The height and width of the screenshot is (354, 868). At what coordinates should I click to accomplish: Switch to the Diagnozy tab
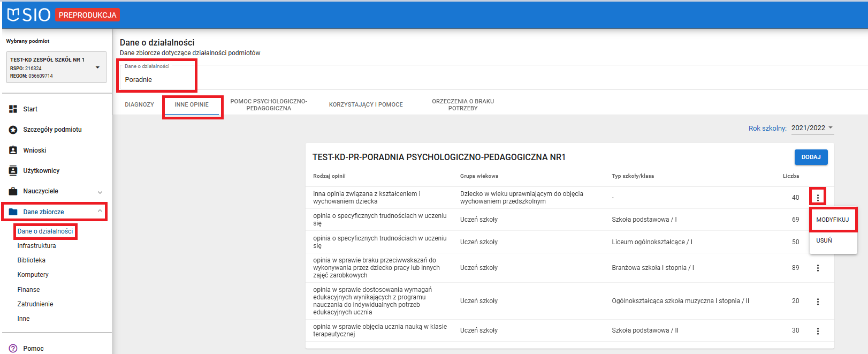[x=139, y=104]
